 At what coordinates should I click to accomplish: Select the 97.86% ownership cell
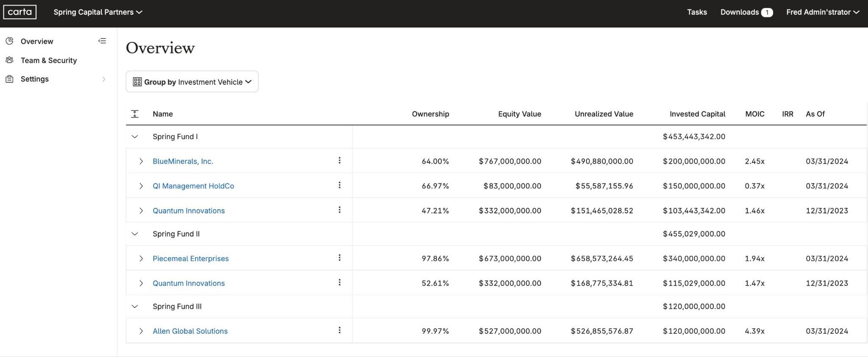click(435, 258)
